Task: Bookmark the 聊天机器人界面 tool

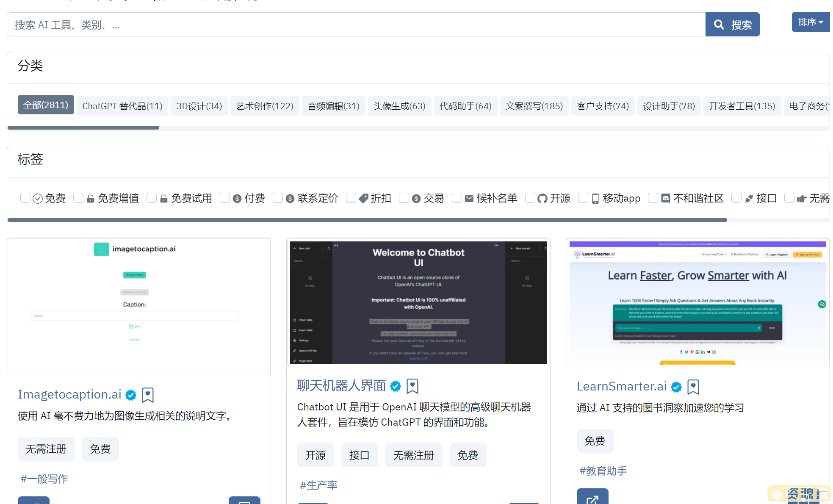Action: [x=412, y=386]
